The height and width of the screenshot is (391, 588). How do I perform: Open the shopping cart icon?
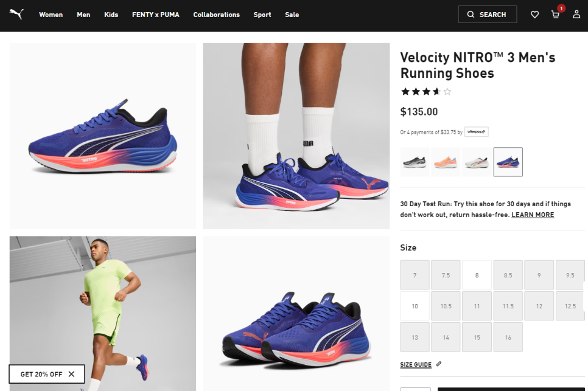click(555, 15)
